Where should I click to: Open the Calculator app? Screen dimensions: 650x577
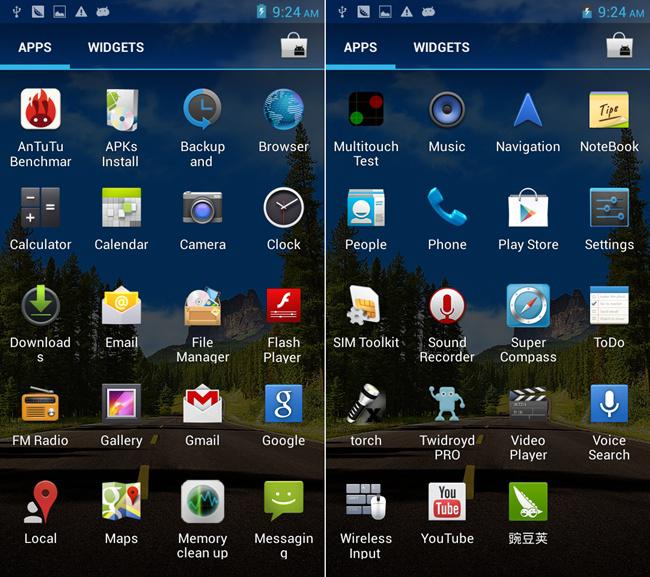(41, 207)
